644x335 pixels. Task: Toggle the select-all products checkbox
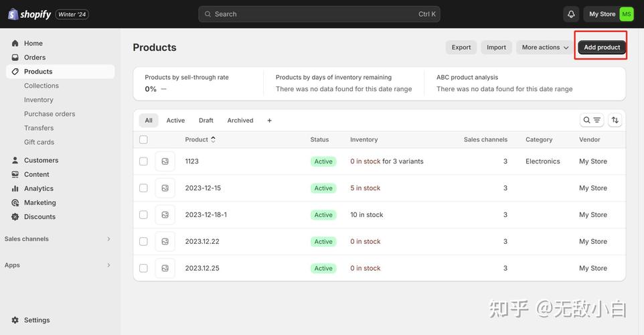coord(143,139)
